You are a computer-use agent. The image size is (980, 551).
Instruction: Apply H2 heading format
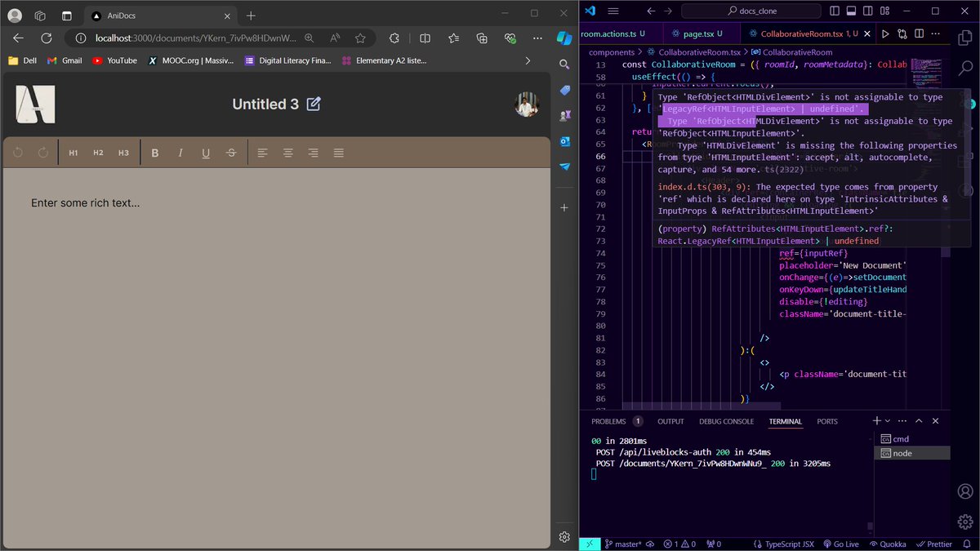pyautogui.click(x=98, y=153)
